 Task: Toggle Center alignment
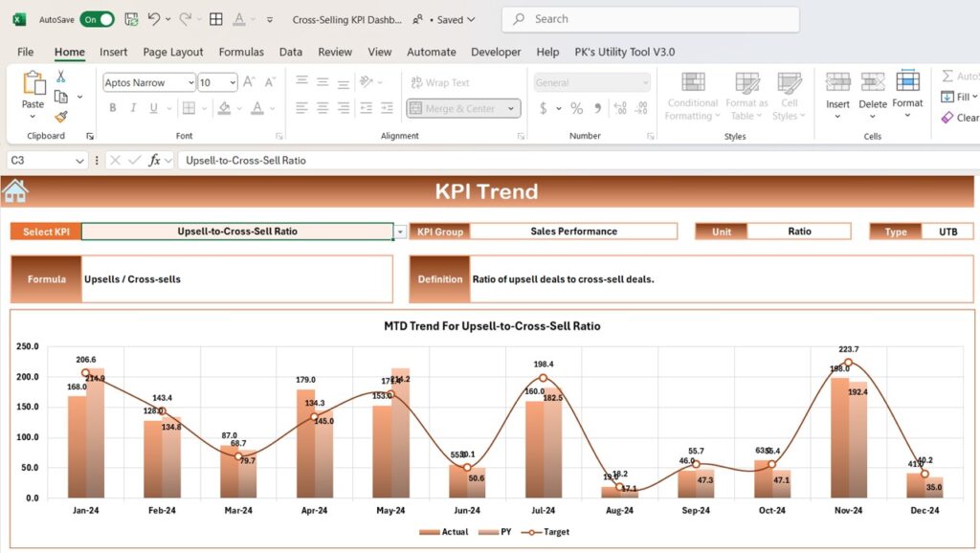pos(323,108)
